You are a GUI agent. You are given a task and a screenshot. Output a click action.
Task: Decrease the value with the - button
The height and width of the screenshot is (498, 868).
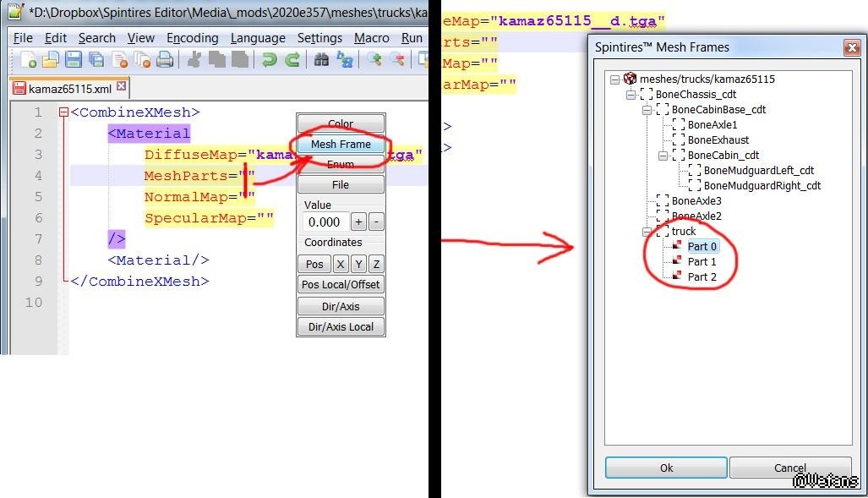pos(376,222)
